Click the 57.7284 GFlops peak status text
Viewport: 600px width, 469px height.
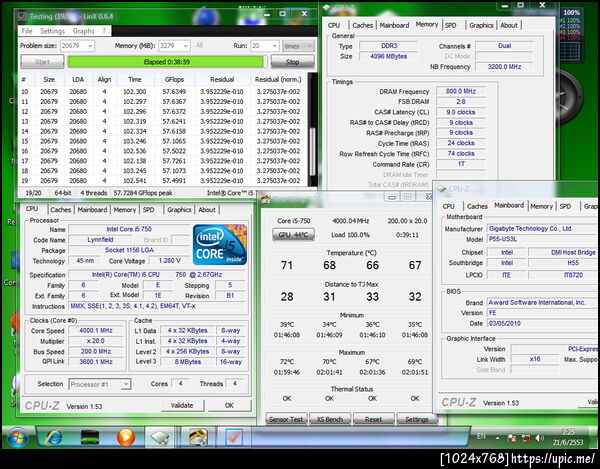[x=143, y=193]
